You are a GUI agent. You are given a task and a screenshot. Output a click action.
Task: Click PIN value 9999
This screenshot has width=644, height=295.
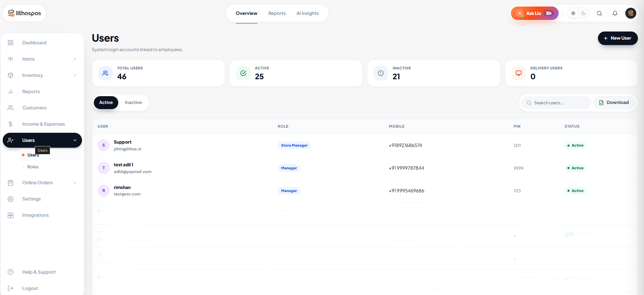pyautogui.click(x=519, y=168)
